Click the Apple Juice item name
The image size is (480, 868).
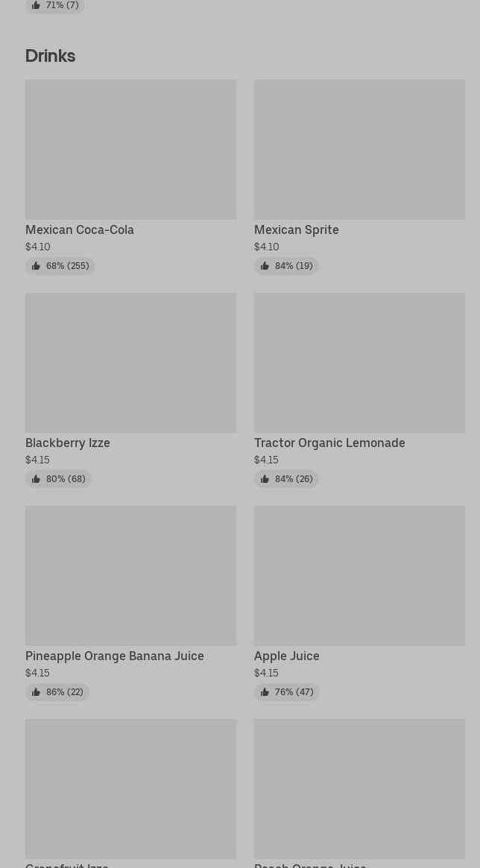(x=287, y=656)
